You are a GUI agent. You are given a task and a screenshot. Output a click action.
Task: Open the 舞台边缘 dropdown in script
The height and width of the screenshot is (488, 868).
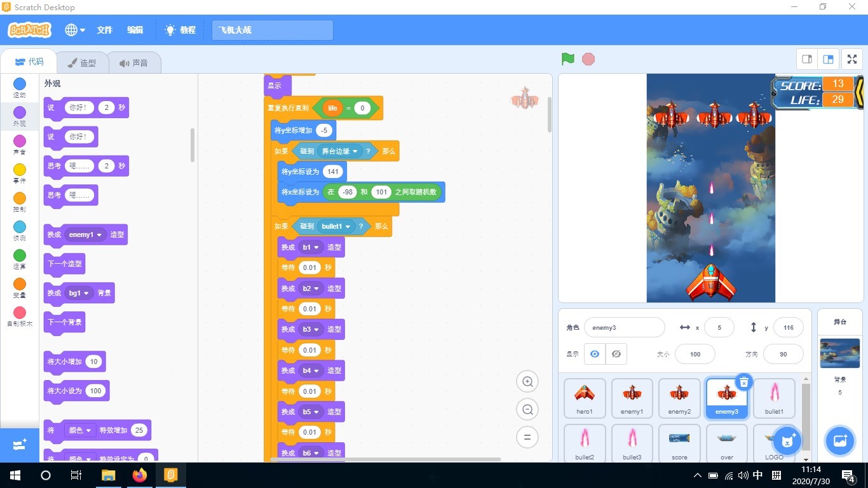click(339, 151)
